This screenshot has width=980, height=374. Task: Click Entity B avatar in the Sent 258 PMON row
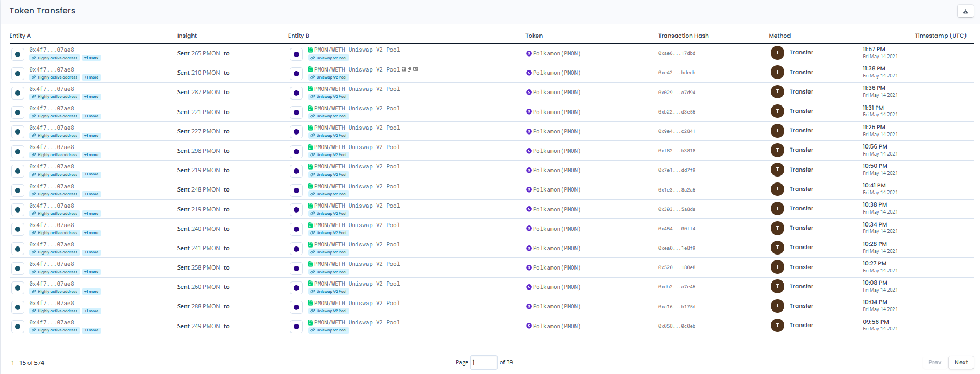tap(296, 269)
